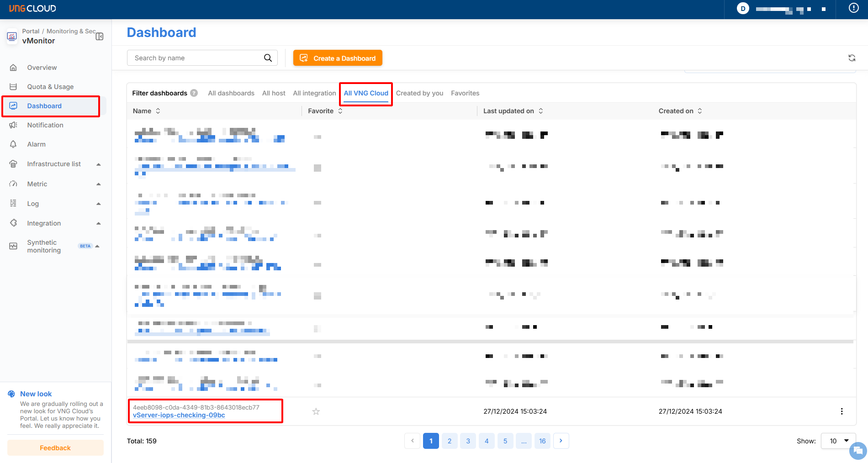Open the three-dot menu for vServer-iops-checking-09bc
The image size is (868, 463).
click(x=842, y=411)
